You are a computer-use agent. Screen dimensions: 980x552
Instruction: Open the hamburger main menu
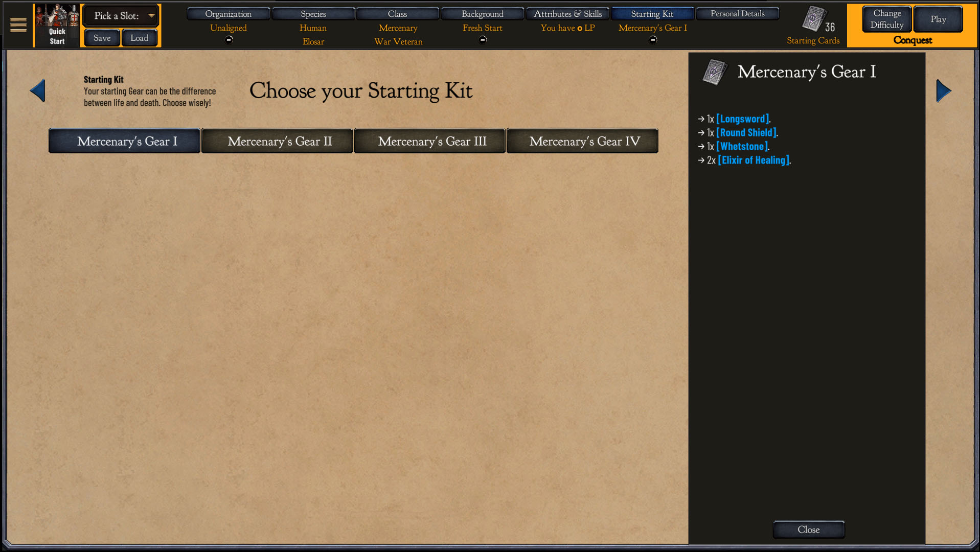(18, 25)
